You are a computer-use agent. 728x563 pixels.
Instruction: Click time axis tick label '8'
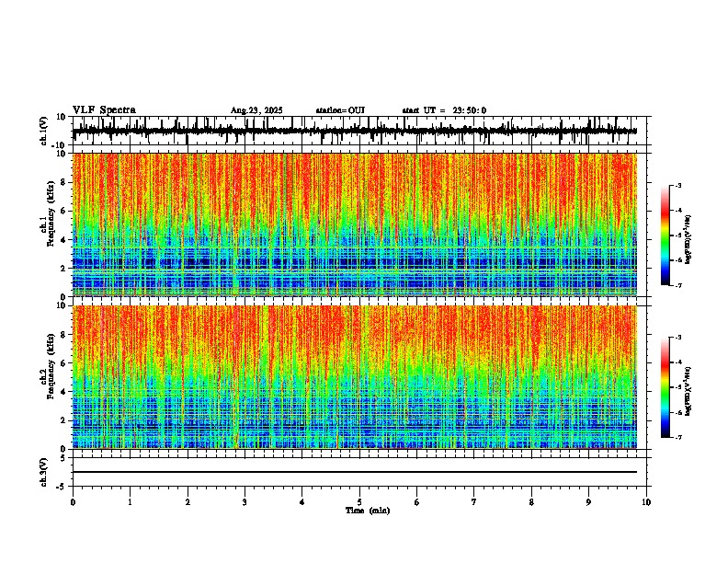point(531,502)
